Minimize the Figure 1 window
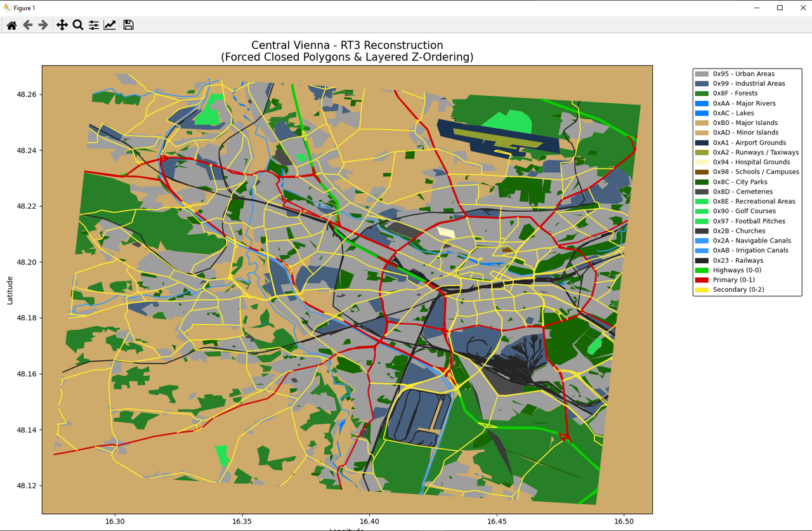This screenshot has width=812, height=531. 757,8
